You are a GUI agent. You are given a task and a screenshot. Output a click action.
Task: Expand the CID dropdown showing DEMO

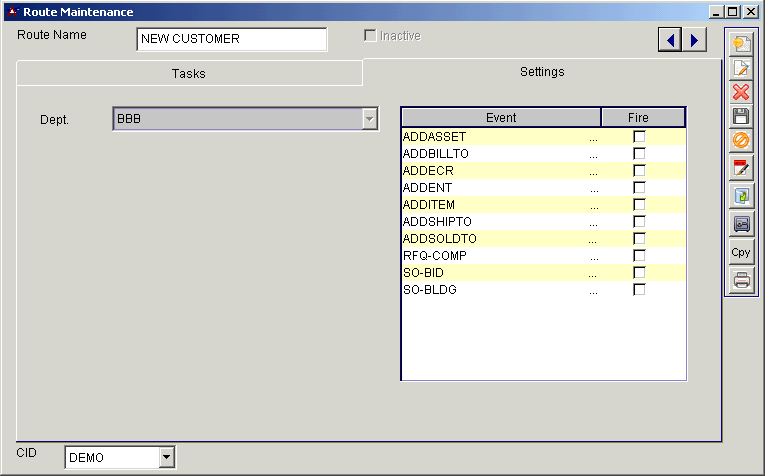point(166,458)
